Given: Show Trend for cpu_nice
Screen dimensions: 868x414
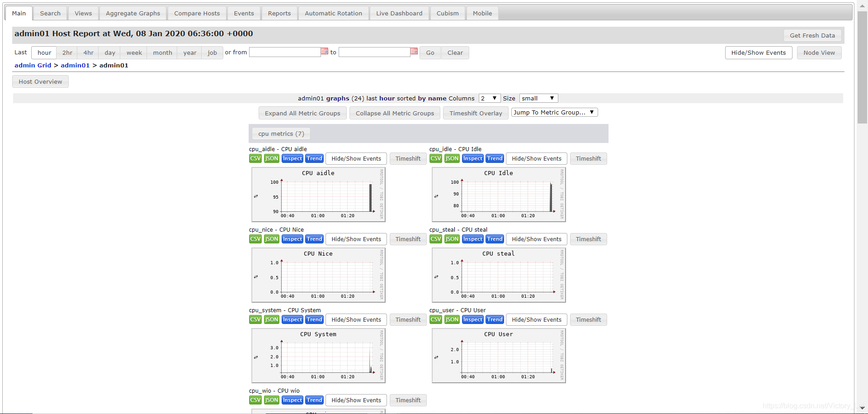Looking at the screenshot, I should [314, 239].
